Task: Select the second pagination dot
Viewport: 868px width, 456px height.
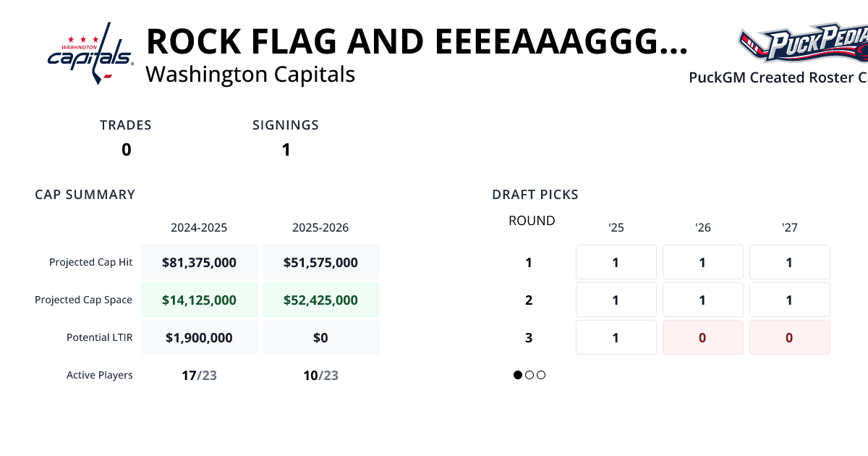Action: click(x=529, y=375)
